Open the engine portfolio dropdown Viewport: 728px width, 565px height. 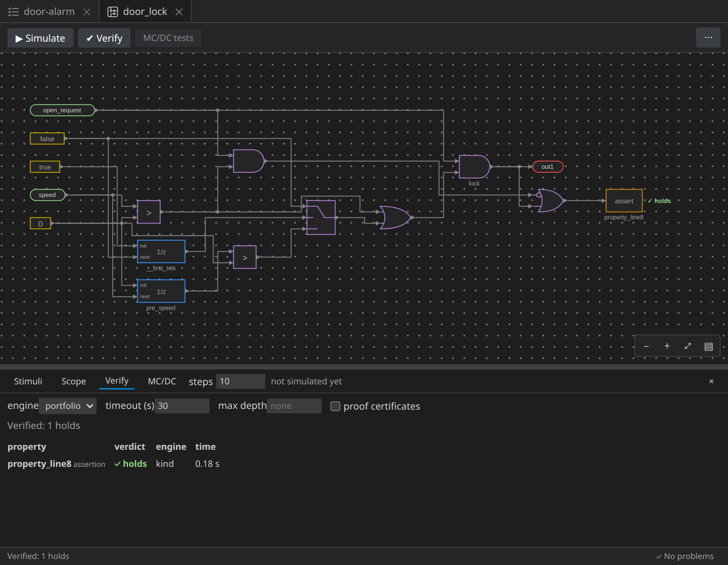[68, 406]
